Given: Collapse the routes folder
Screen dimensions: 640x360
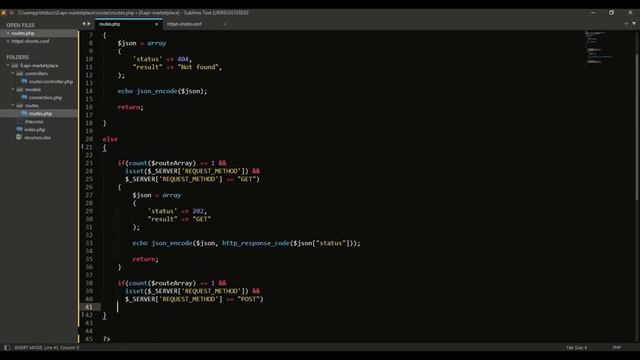Looking at the screenshot, I should tap(13, 105).
